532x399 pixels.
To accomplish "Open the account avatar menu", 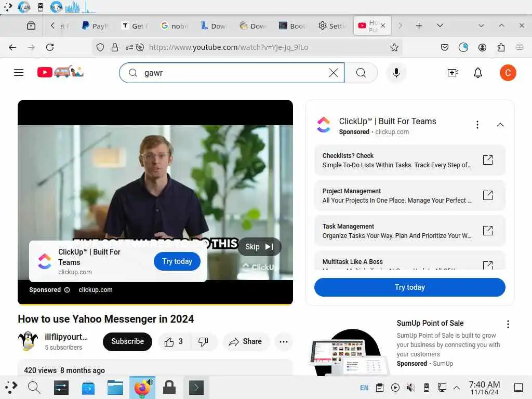I will click(x=508, y=73).
